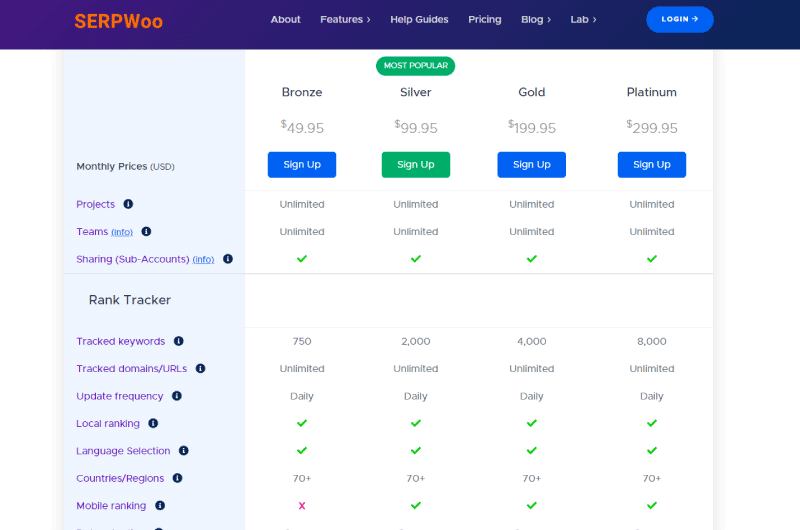Sign up for the Bronze plan
The height and width of the screenshot is (530, 800).
click(302, 165)
